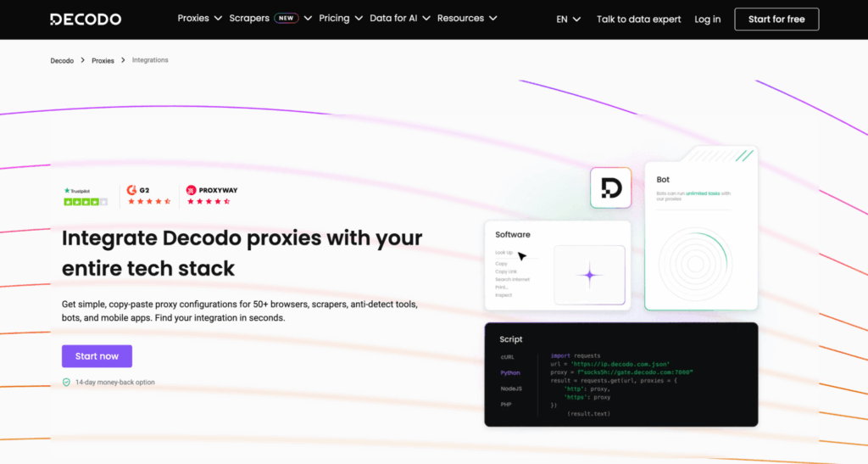This screenshot has width=868, height=464.
Task: Click the Proxyway star rating
Action: (209, 202)
